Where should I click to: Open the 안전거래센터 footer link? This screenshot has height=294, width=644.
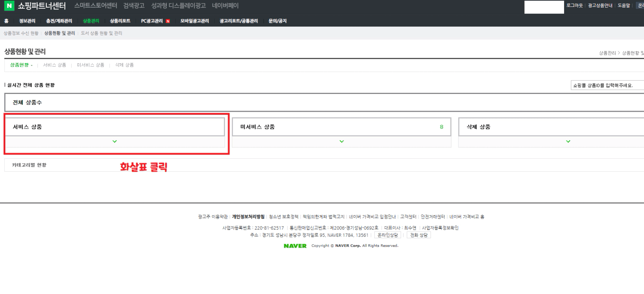pos(433,217)
